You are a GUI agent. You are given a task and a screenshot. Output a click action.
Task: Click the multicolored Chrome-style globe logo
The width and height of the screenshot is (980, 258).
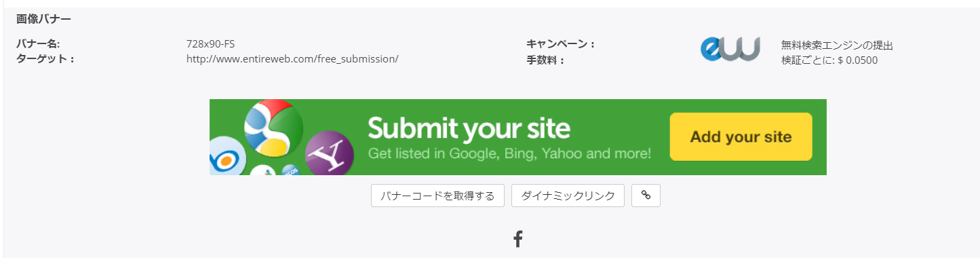[273, 128]
